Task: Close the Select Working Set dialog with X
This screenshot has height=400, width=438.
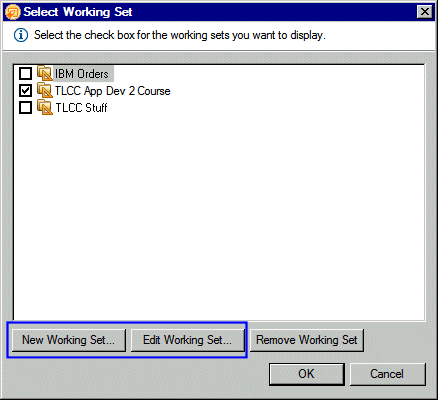Action: point(425,12)
